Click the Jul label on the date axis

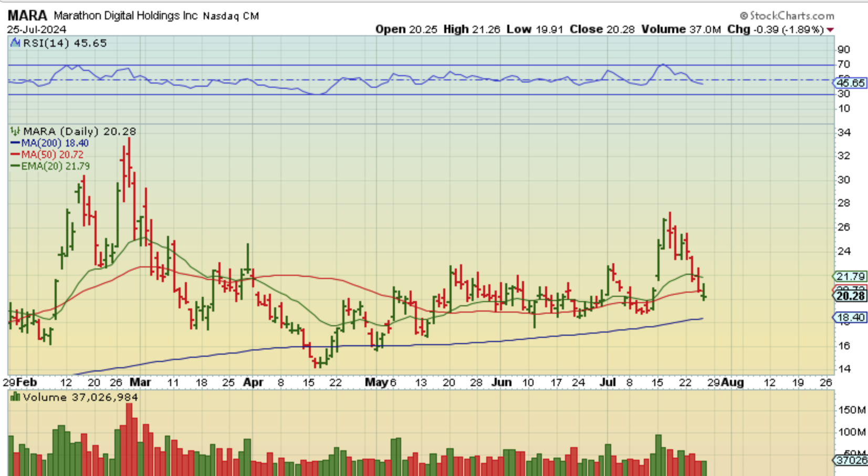(608, 382)
